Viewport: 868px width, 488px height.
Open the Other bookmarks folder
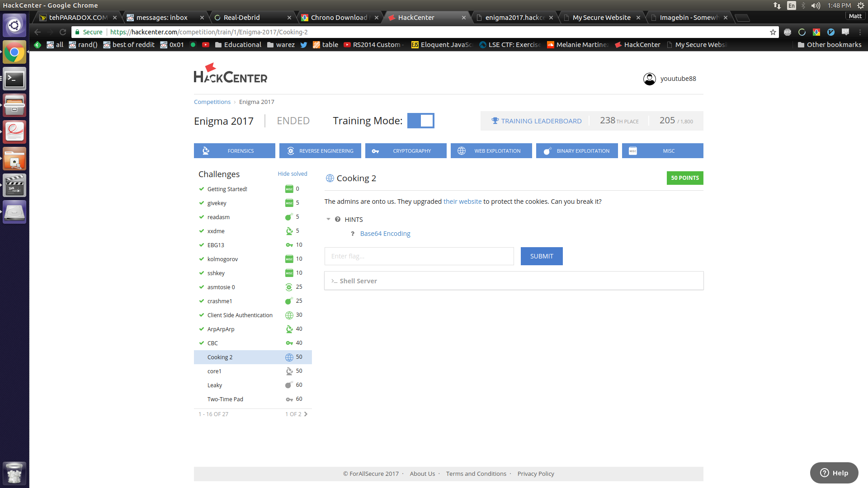click(x=830, y=45)
